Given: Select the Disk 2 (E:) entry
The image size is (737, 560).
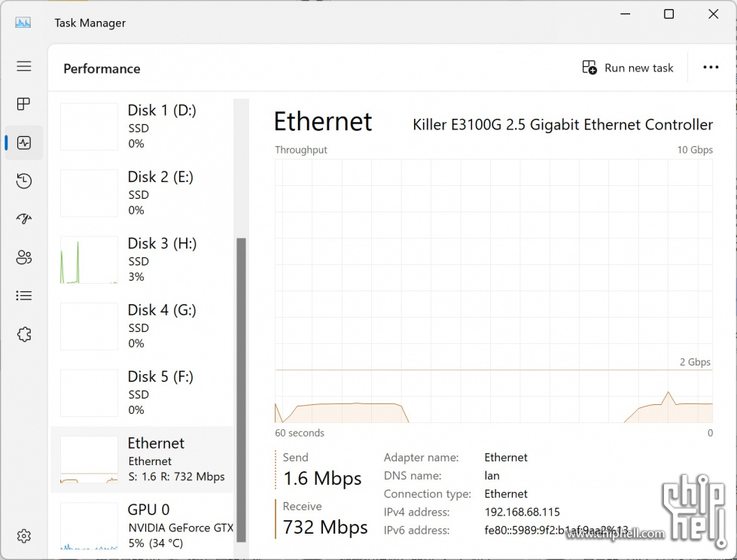Looking at the screenshot, I should (143, 193).
